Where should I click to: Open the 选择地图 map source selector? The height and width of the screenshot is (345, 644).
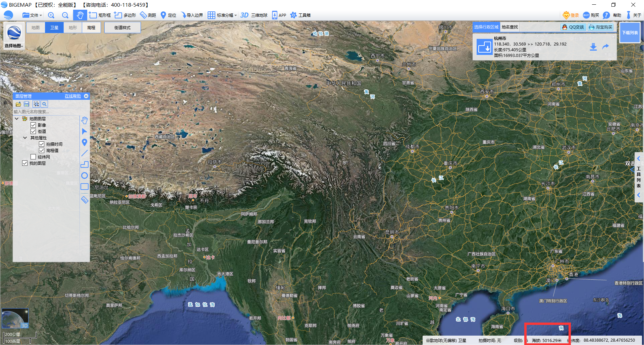[14, 36]
